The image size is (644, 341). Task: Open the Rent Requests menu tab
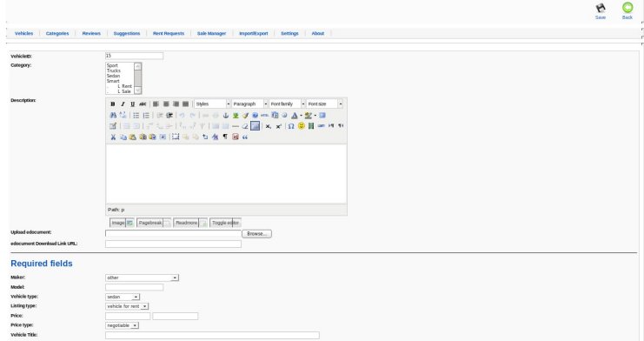169,33
